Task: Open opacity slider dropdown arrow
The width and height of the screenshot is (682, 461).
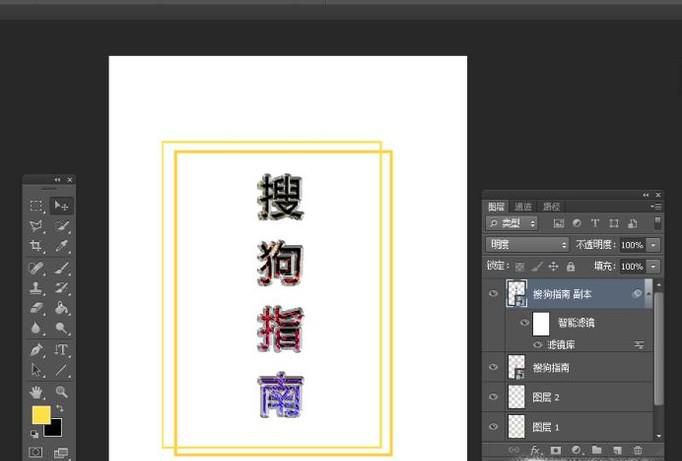Action: (x=653, y=245)
